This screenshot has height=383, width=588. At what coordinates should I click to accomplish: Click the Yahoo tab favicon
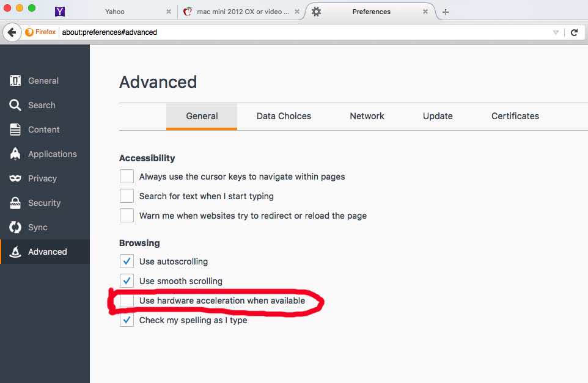[60, 12]
